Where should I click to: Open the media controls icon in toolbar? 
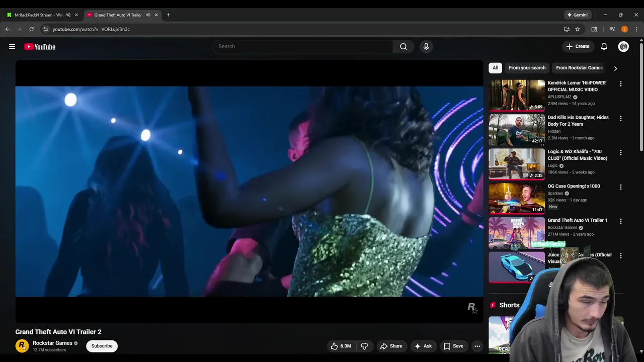612,29
